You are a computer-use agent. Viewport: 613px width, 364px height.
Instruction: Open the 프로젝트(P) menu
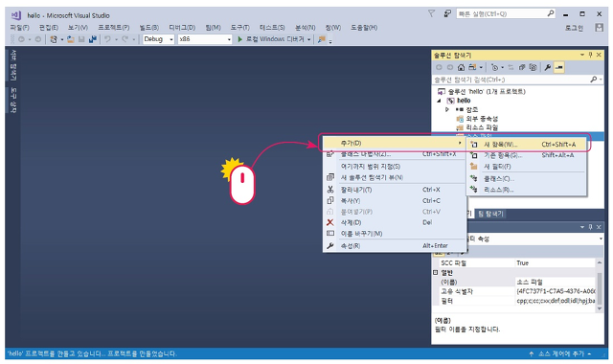(x=113, y=28)
